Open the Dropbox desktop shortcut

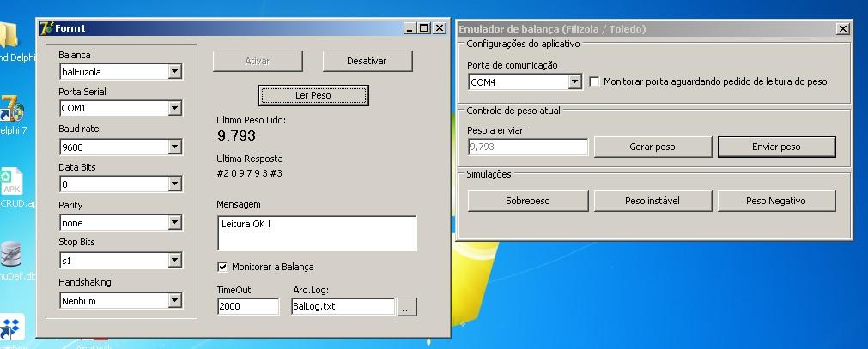[x=12, y=327]
